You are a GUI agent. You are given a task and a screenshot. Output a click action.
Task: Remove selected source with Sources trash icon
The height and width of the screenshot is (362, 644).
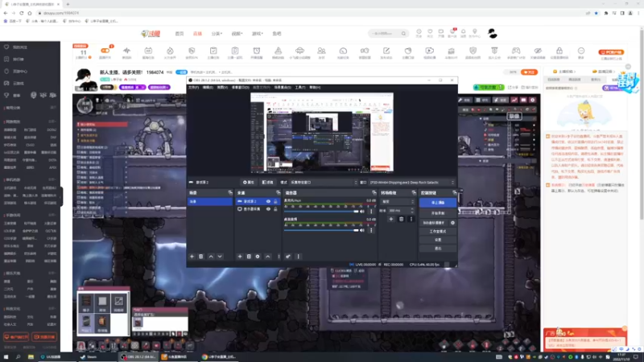pos(249,257)
